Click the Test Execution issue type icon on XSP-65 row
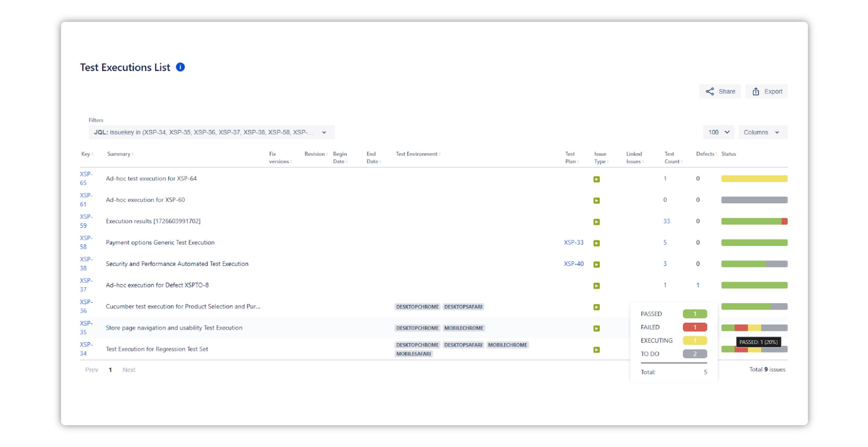Viewport: 868px width, 447px height. click(x=596, y=179)
